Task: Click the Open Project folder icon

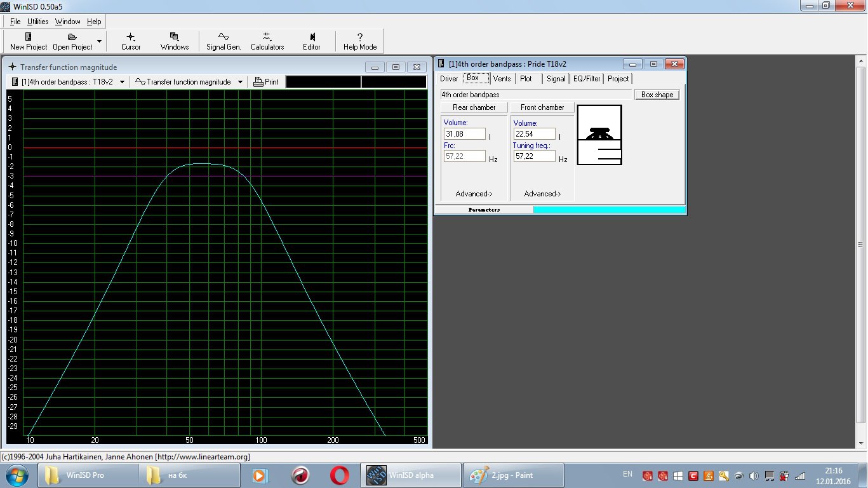Action: (x=72, y=37)
